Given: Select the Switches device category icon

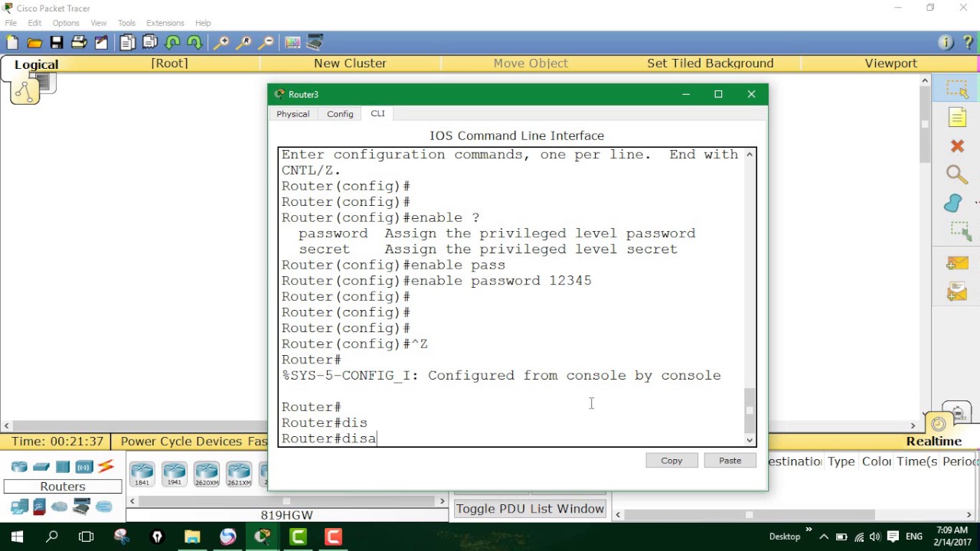Looking at the screenshot, I should pyautogui.click(x=41, y=467).
